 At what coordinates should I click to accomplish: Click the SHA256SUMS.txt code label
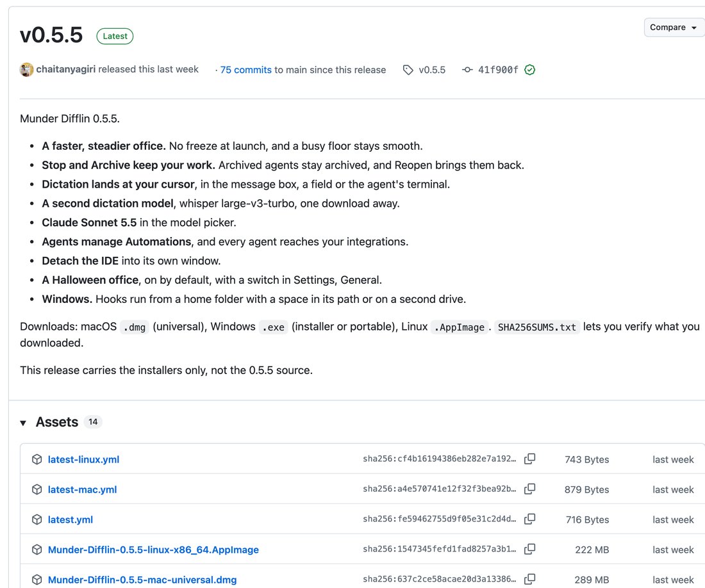coord(537,327)
